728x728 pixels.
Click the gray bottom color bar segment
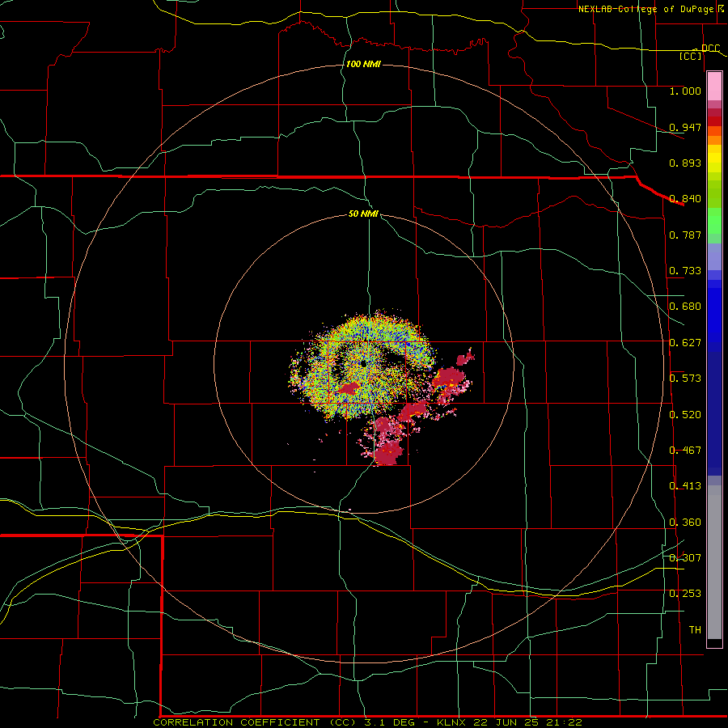pyautogui.click(x=714, y=562)
